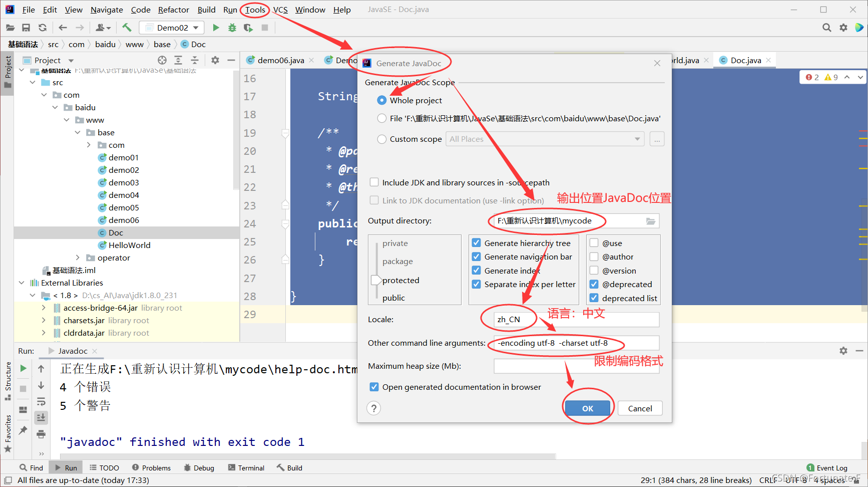Check the @version checkbox

click(x=594, y=271)
